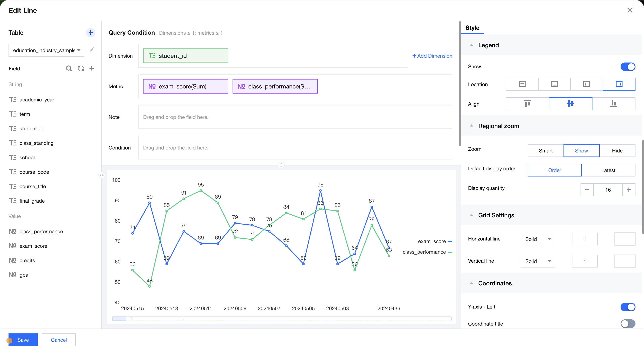
Task: Click the pencil edit table icon
Action: (92, 49)
